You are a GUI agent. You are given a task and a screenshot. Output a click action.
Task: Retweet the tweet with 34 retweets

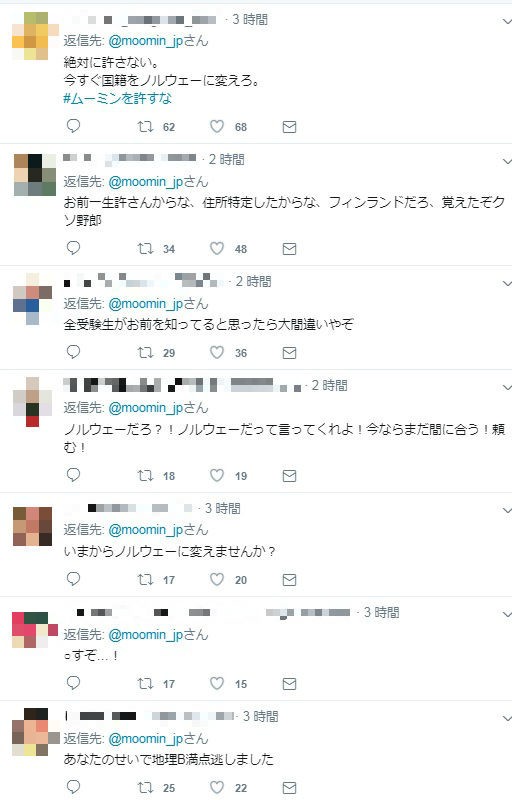tap(145, 248)
